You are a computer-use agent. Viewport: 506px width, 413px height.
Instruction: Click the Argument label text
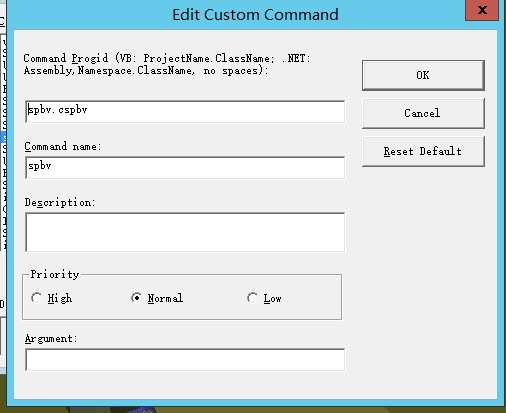51,339
